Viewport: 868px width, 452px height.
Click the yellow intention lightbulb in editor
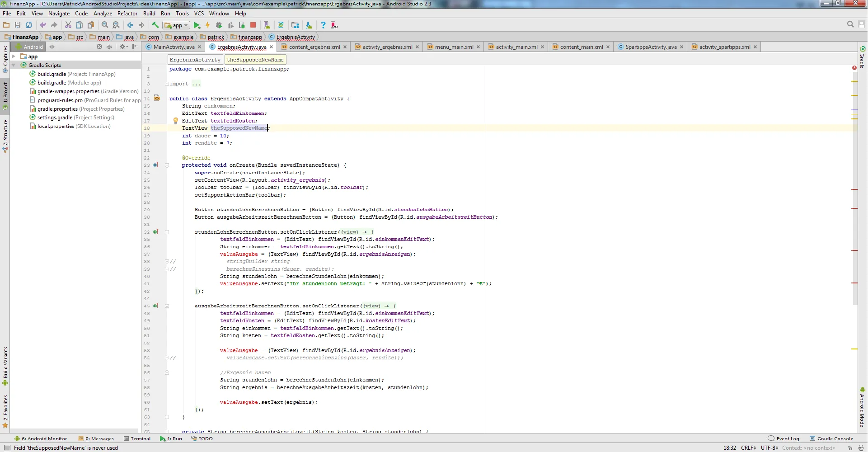pos(176,121)
